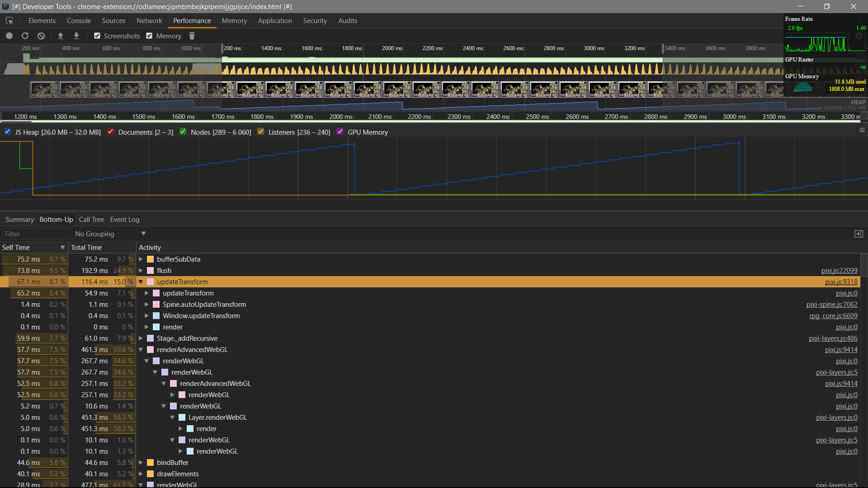Toggle the GPU Memory checkbox

point(340,132)
